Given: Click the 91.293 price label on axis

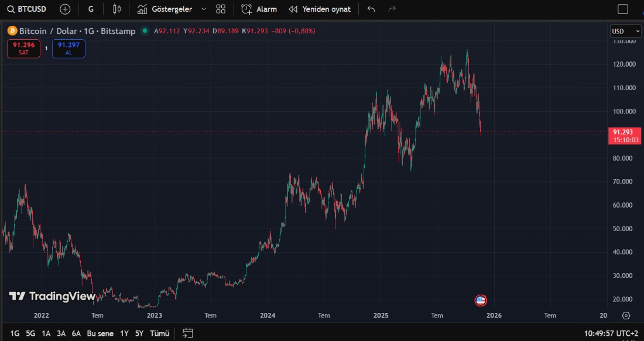Looking at the screenshot, I should click(624, 132).
